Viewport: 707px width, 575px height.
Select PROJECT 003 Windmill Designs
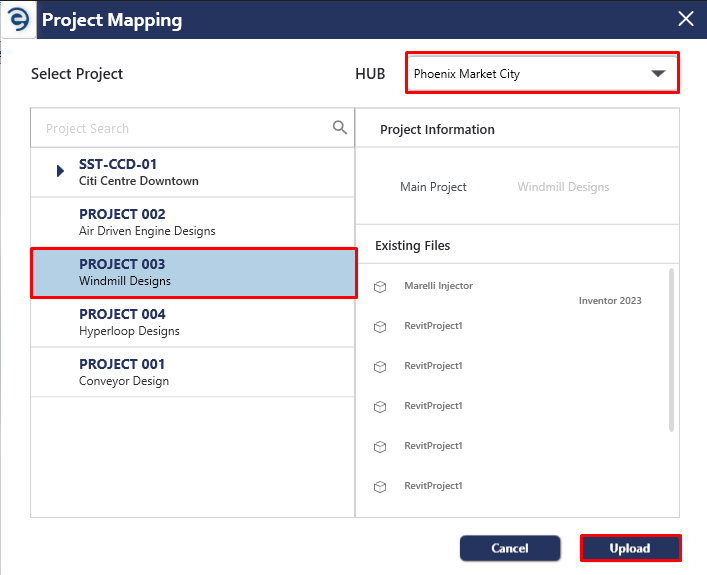click(x=193, y=272)
